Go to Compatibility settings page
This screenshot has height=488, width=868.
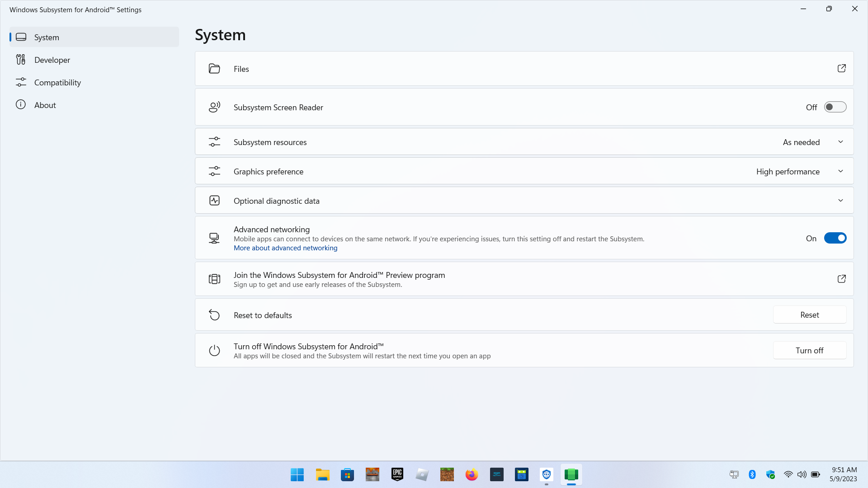(94, 82)
